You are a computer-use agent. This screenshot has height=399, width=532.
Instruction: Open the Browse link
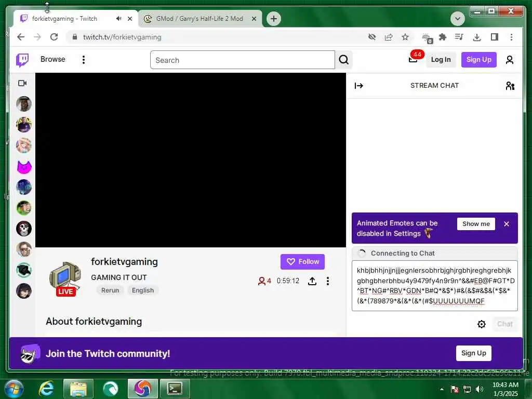(x=52, y=59)
